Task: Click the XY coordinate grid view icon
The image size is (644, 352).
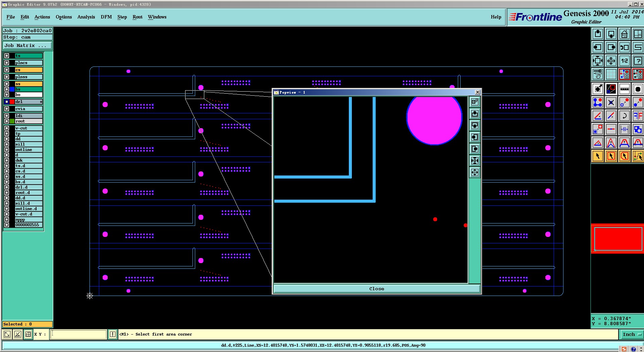Action: 638,34
